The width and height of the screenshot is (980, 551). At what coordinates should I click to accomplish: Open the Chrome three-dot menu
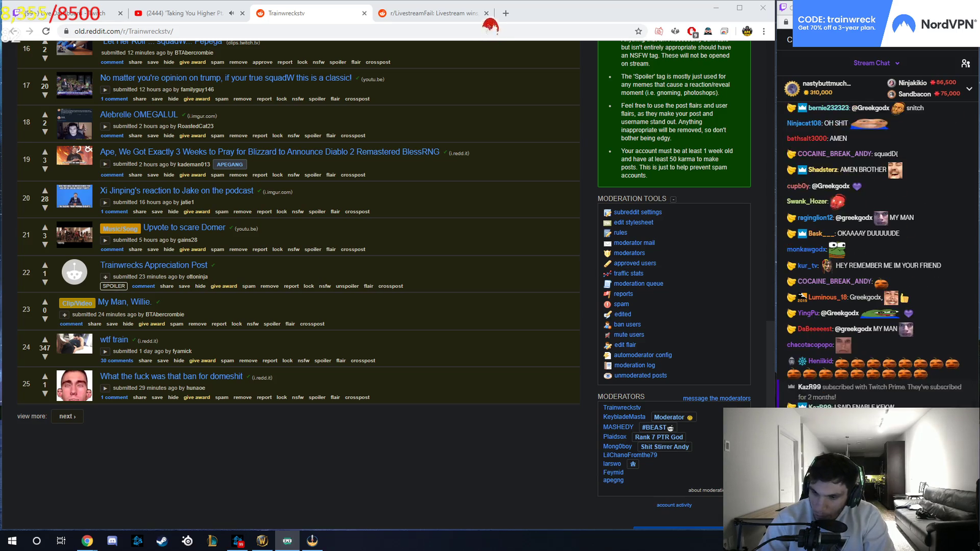[764, 31]
